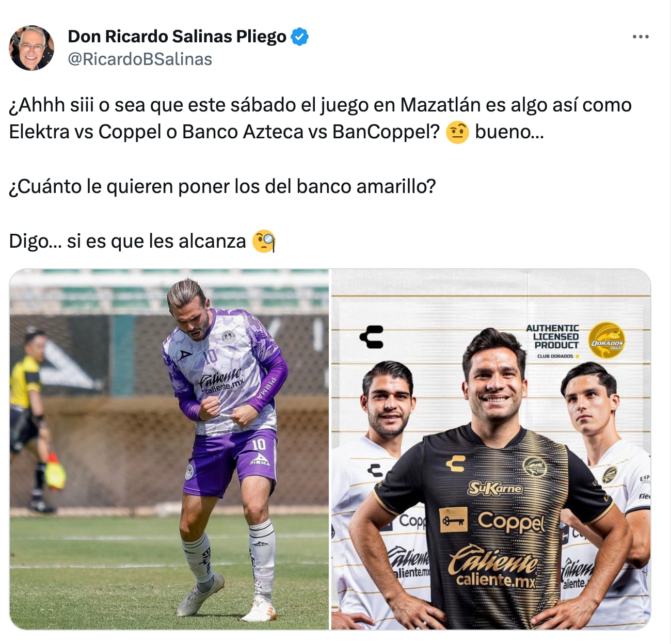The width and height of the screenshot is (671, 644).
Task: Click the black Charly brand logo on the promo
Action: [x=372, y=337]
